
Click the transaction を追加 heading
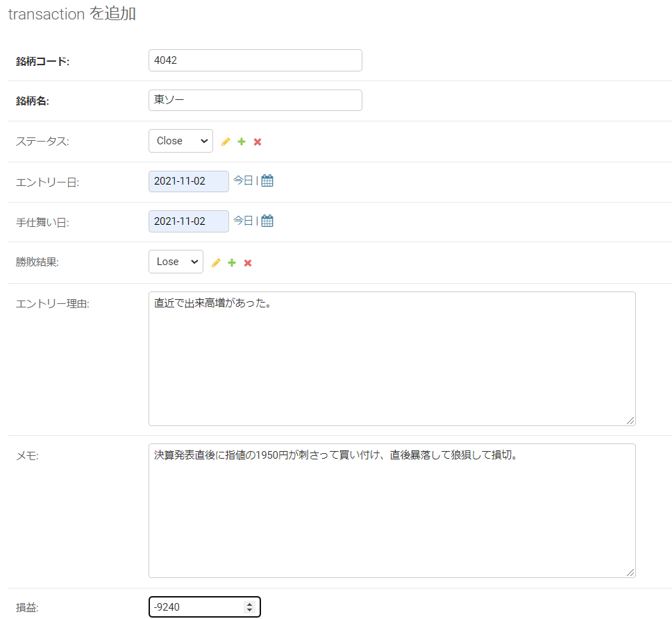[x=72, y=14]
